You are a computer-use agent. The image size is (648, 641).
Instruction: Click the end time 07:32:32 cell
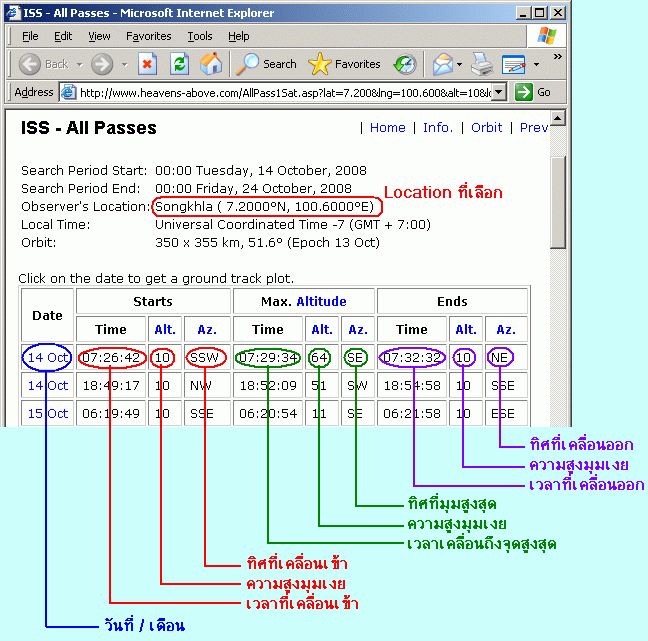(412, 357)
